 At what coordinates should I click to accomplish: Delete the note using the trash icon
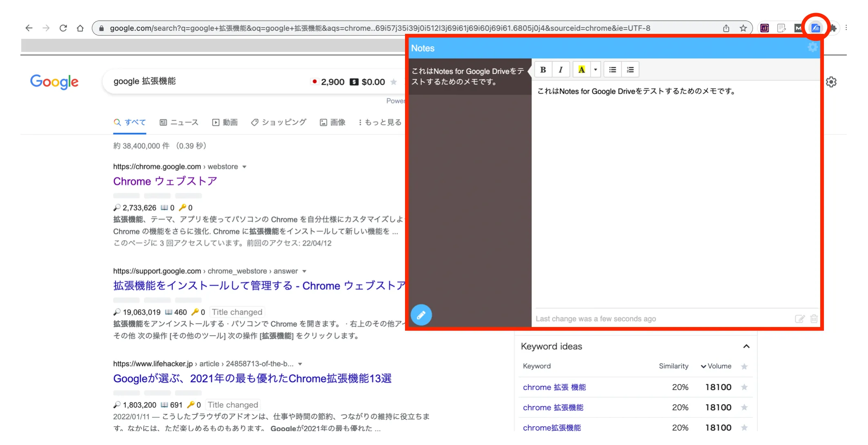[814, 319]
